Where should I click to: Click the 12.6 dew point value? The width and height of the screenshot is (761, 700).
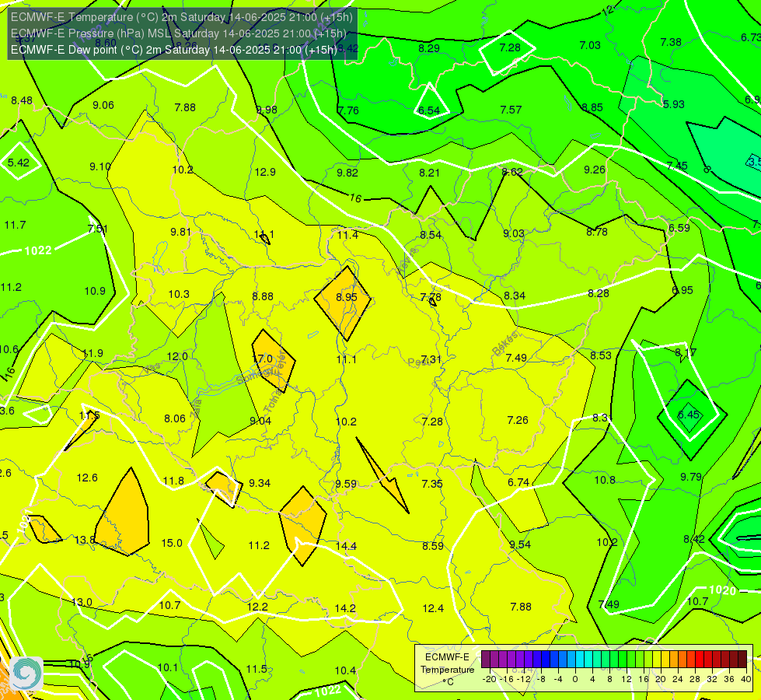pos(87,478)
